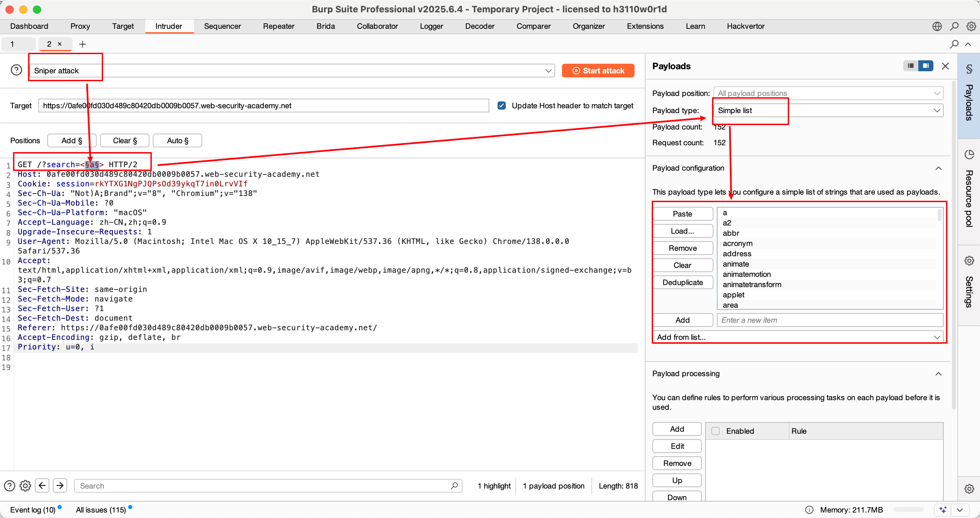
Task: Open attack type help question icon
Action: 16,70
